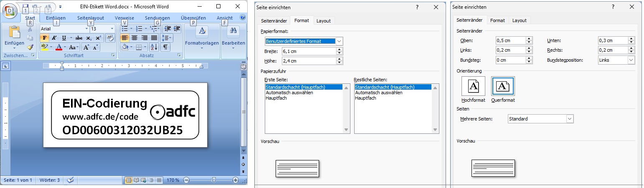The height and width of the screenshot is (188, 644).
Task: Click the subscript x₂ button
Action: coord(89,38)
